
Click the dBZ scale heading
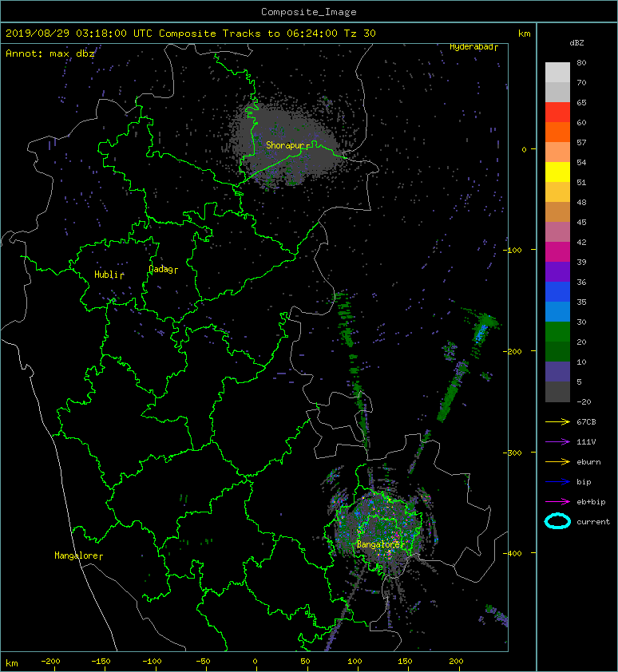pos(576,43)
